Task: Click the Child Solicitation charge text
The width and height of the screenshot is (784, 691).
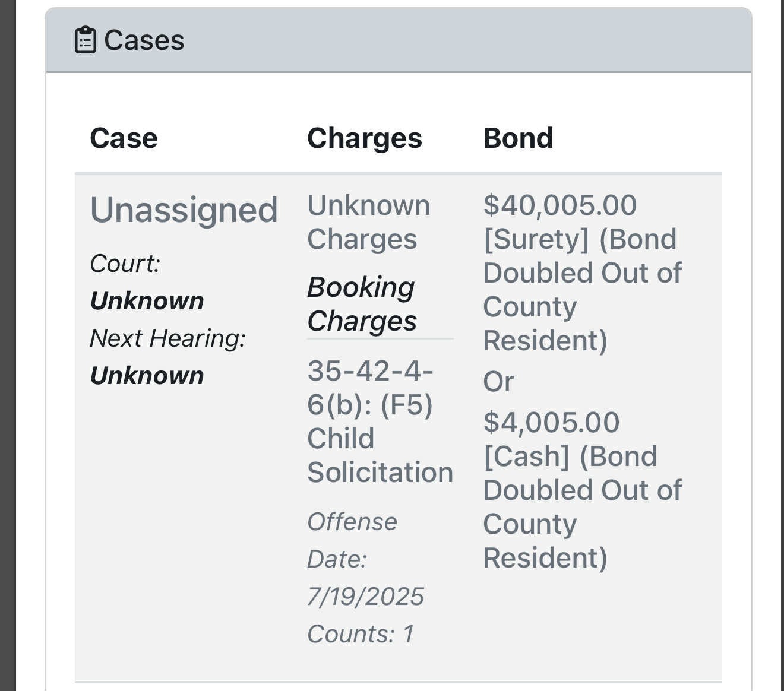Action: tap(380, 455)
